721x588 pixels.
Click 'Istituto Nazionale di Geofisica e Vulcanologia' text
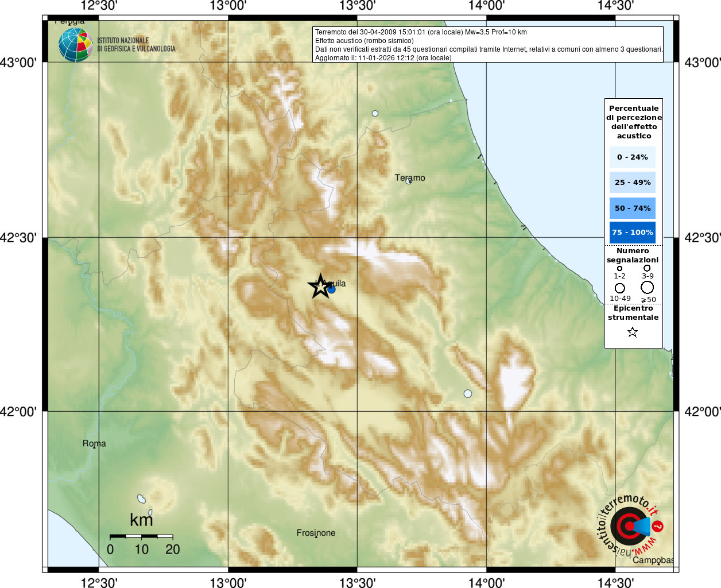(x=136, y=45)
